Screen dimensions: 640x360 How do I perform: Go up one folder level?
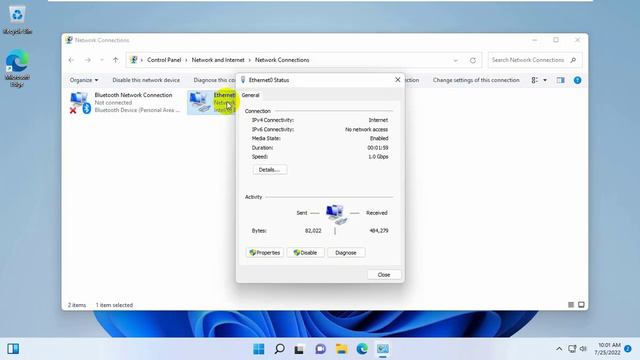[x=116, y=60]
